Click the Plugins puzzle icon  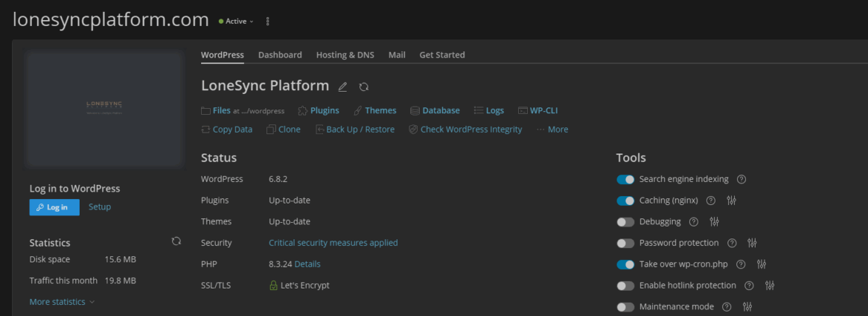coord(303,110)
